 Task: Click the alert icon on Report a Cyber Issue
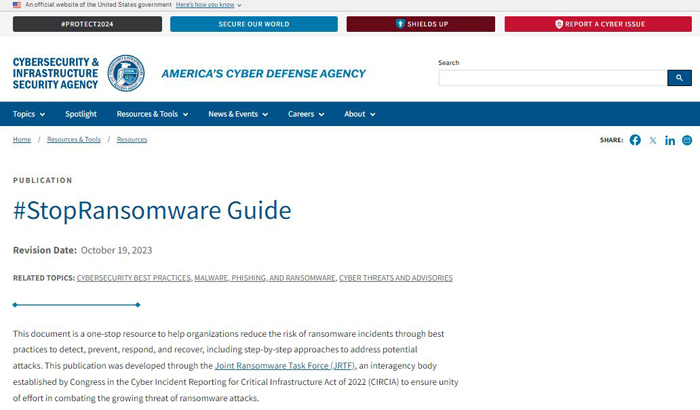(x=559, y=24)
